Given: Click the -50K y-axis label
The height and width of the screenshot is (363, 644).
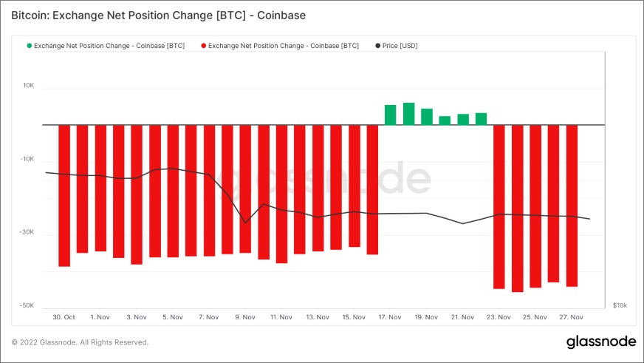Looking at the screenshot, I should [27, 305].
